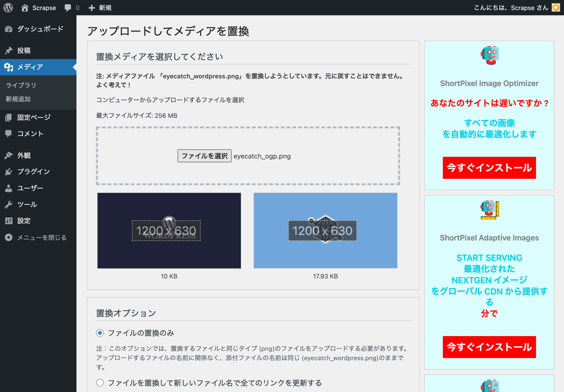Install ShortPixel Image Optimizer via 今すぐインストール
564x392 pixels.
coord(489,168)
